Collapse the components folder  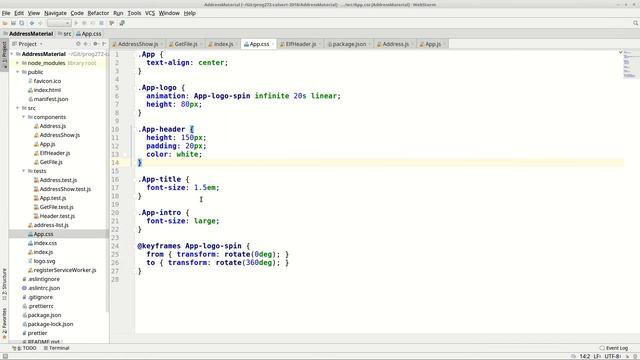(24, 117)
